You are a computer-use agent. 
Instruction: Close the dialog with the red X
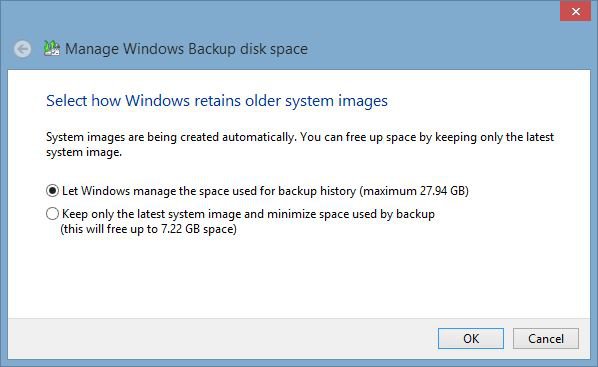[x=575, y=11]
